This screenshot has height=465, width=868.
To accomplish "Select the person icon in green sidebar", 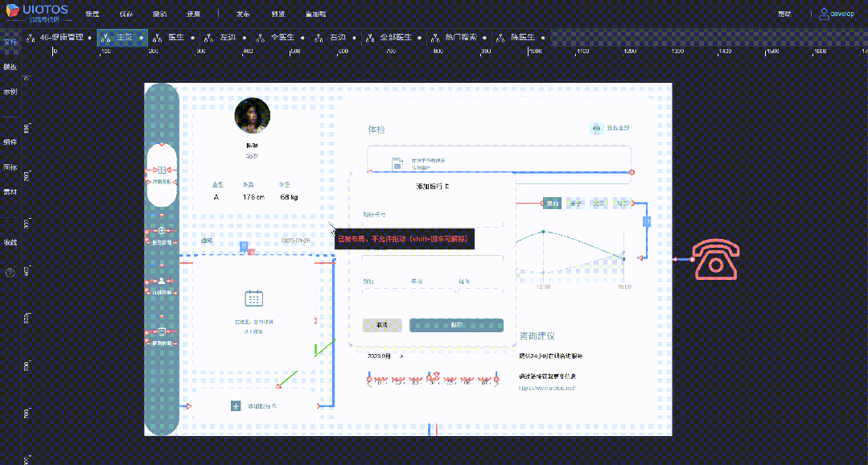I will [162, 280].
